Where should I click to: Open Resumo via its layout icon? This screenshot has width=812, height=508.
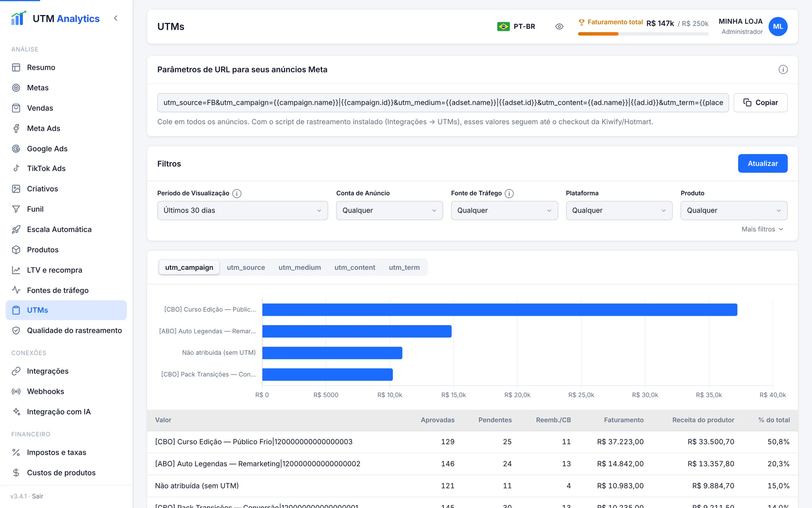16,67
